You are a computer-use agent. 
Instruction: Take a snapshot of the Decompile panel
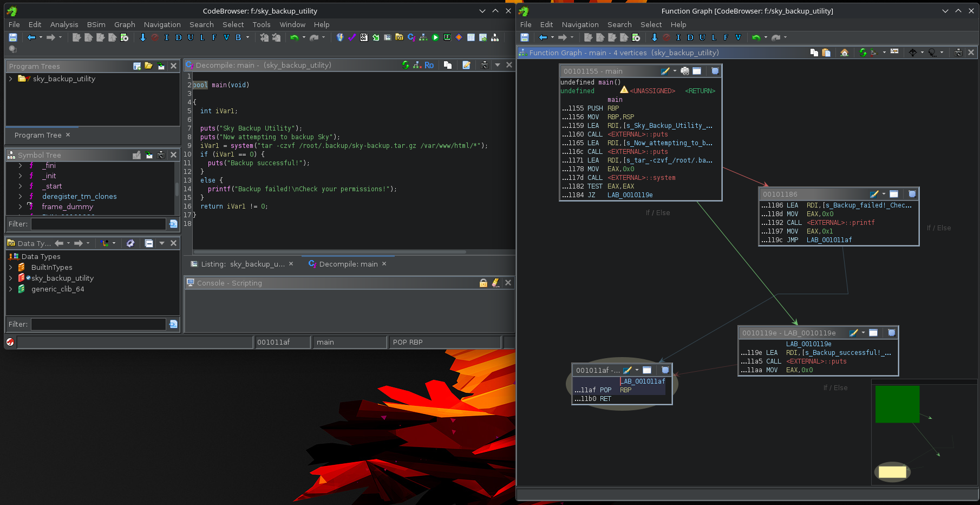pyautogui.click(x=485, y=65)
